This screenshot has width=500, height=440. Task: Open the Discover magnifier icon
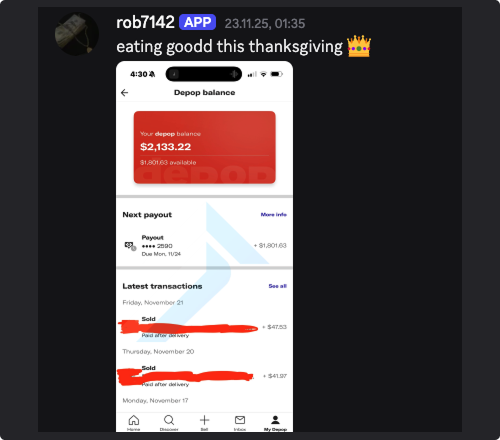click(x=169, y=420)
